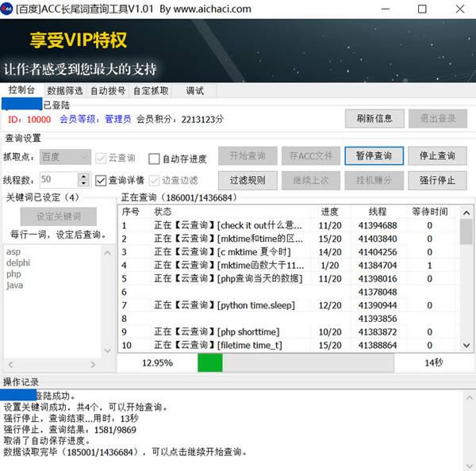Toggle the 查询详情 checkbox
Image resolution: width=476 pixels, height=471 pixels.
tap(101, 180)
